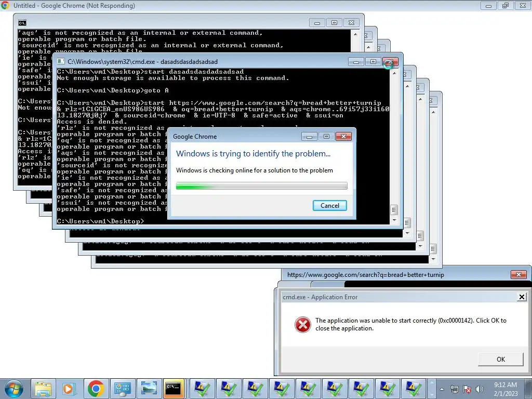
Task: Click 'Windows is checking online for a solution' text
Action: pyautogui.click(x=255, y=170)
